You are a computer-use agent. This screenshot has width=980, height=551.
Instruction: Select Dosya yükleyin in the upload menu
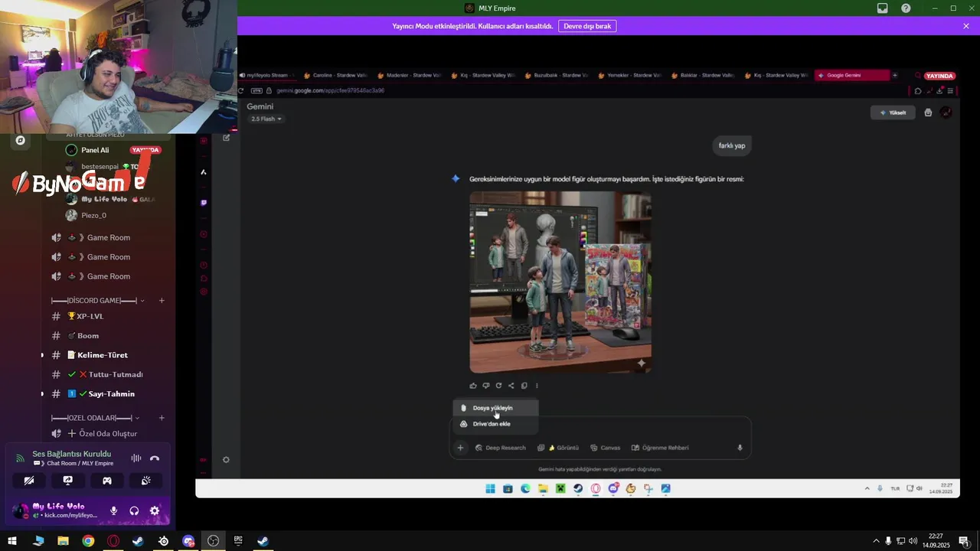point(495,408)
